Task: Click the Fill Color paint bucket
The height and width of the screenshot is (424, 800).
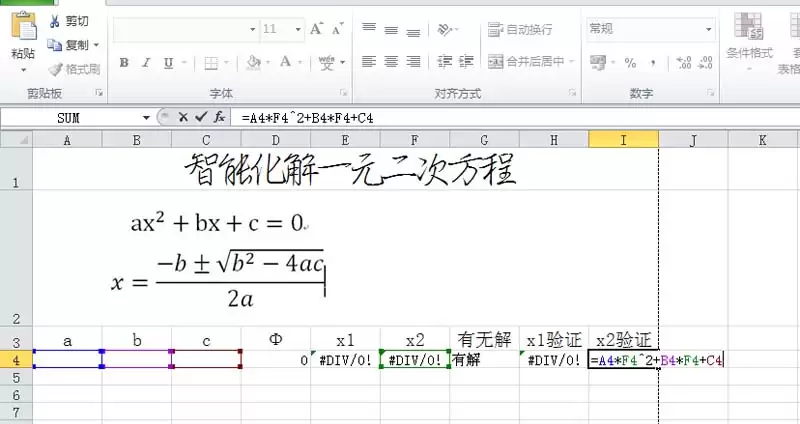Action: (254, 63)
